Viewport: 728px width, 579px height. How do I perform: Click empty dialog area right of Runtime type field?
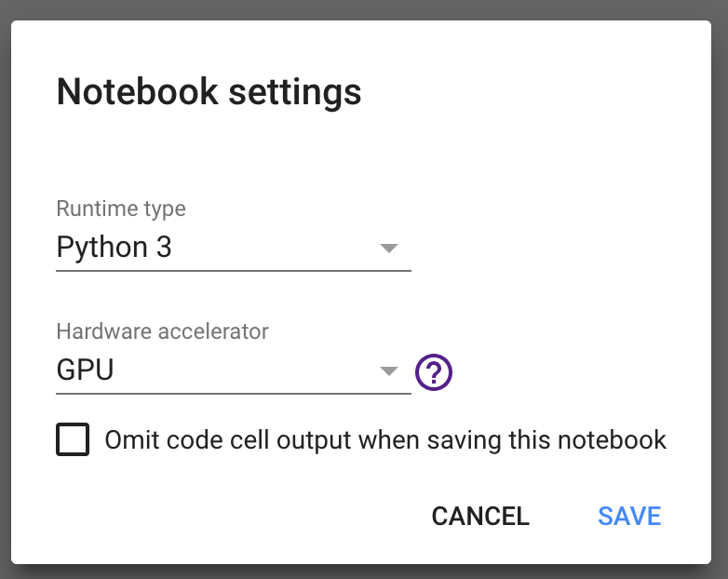pos(559,242)
